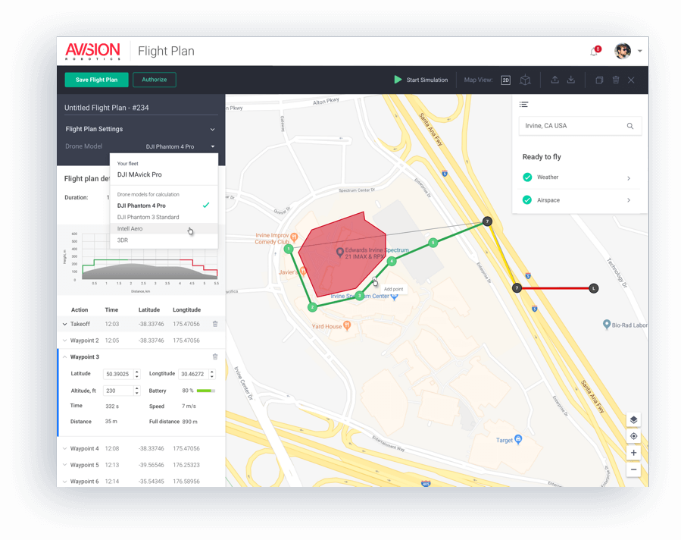Click the Battery 80% progress bar
681x540 pixels.
(x=205, y=391)
